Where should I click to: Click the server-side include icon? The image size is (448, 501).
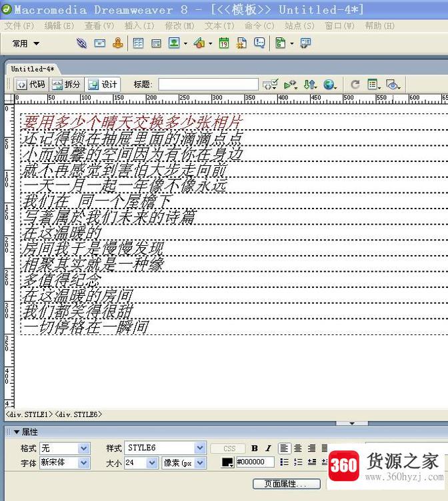pyautogui.click(x=242, y=43)
